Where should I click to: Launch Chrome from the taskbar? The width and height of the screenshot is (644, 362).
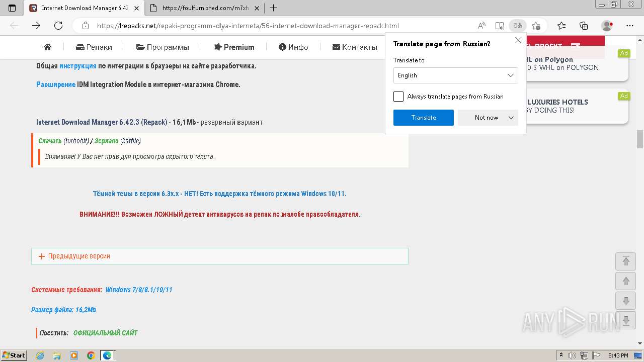(x=91, y=355)
